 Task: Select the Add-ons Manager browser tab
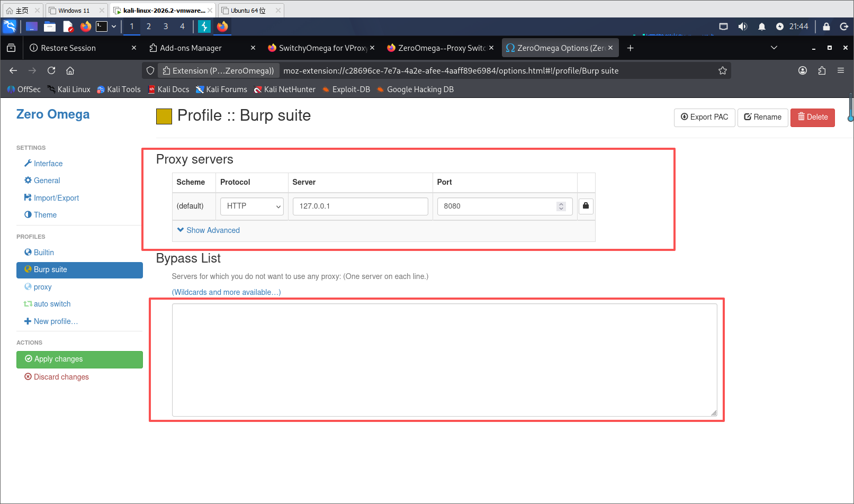(201, 48)
